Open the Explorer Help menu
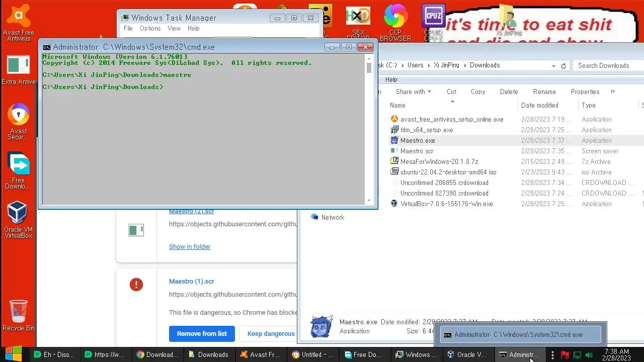The image size is (644, 362). pyautogui.click(x=391, y=79)
